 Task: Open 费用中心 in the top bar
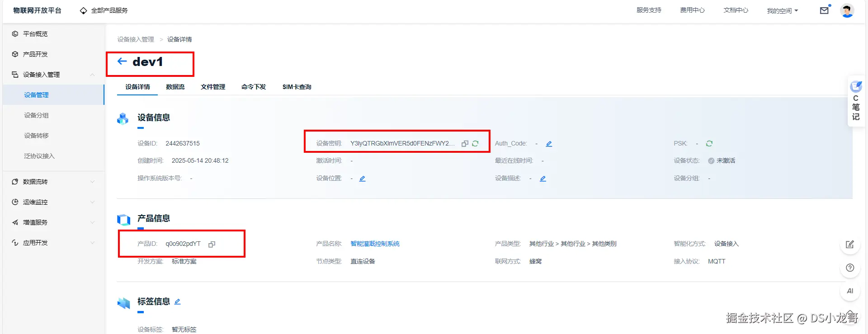click(x=692, y=10)
